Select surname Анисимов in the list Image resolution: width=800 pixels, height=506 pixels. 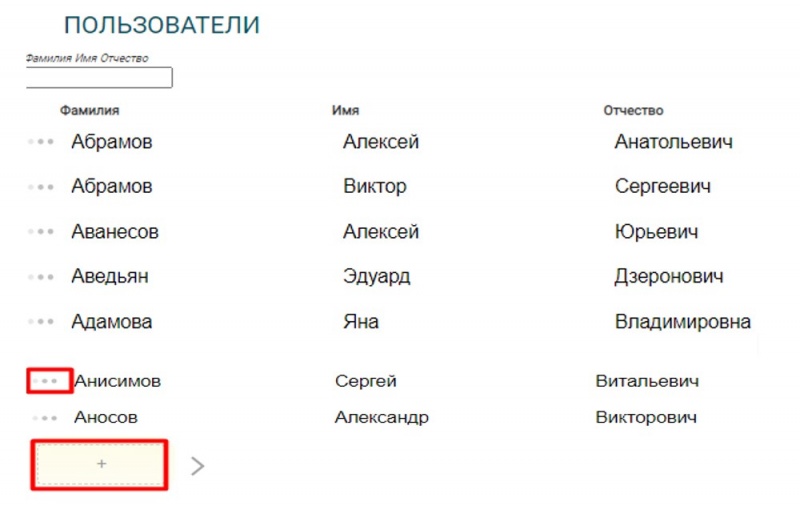tap(118, 381)
